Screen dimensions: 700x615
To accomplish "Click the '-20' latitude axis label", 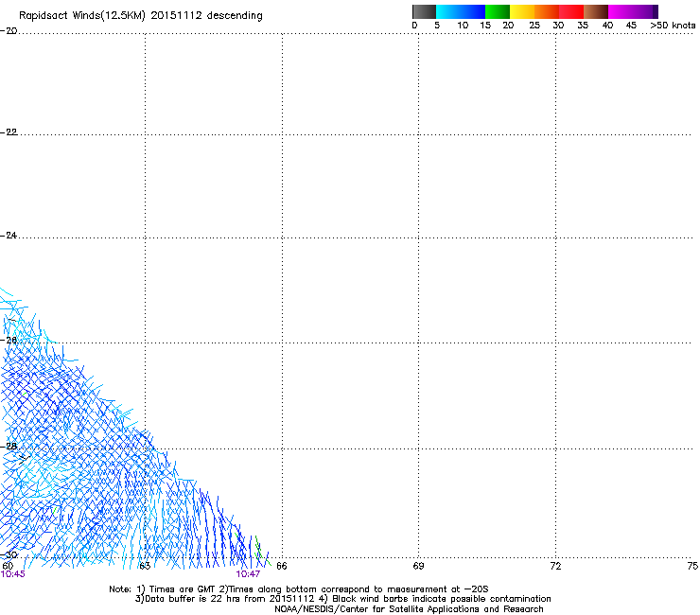I will [9, 31].
